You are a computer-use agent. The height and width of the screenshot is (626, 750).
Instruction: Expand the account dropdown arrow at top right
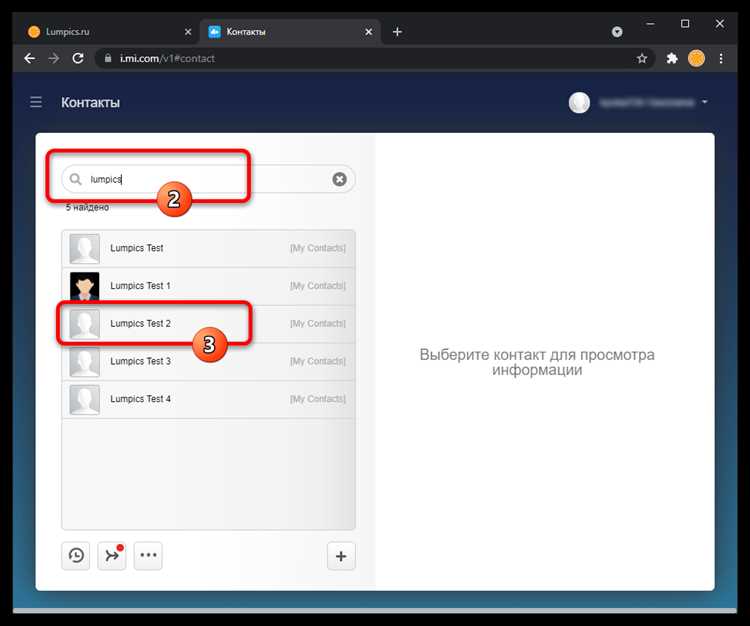[x=705, y=102]
